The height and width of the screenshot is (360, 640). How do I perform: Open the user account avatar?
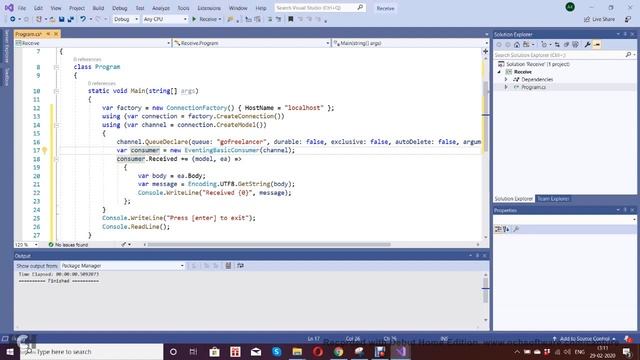(x=570, y=7)
